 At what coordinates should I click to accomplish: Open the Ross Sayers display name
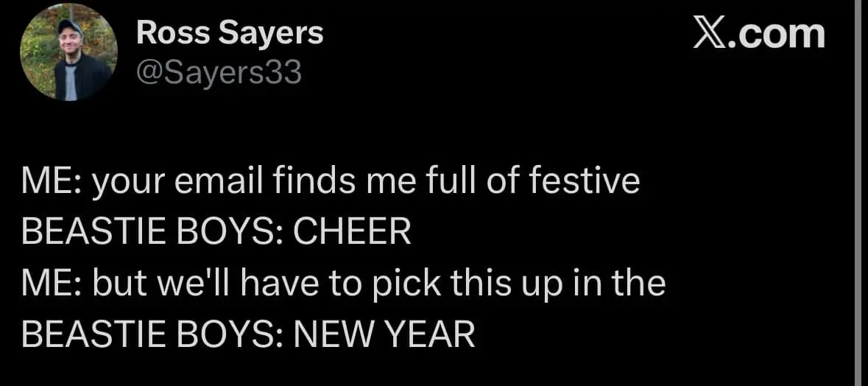coord(230,33)
